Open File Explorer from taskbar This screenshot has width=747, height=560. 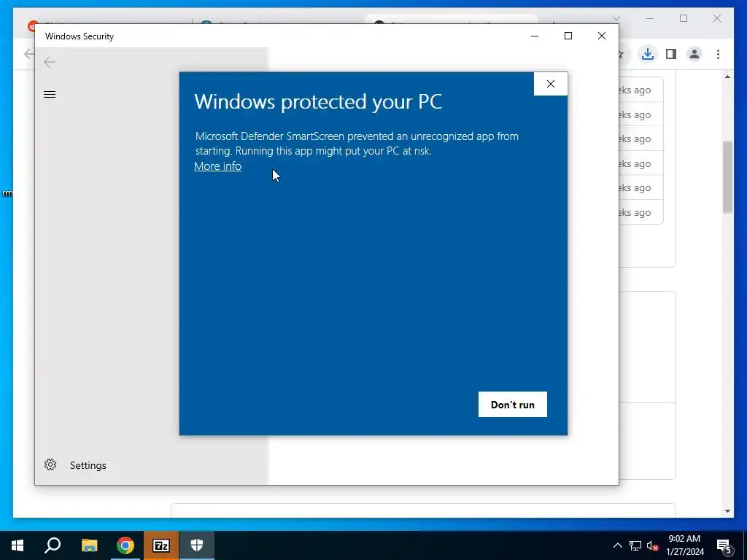click(x=89, y=545)
